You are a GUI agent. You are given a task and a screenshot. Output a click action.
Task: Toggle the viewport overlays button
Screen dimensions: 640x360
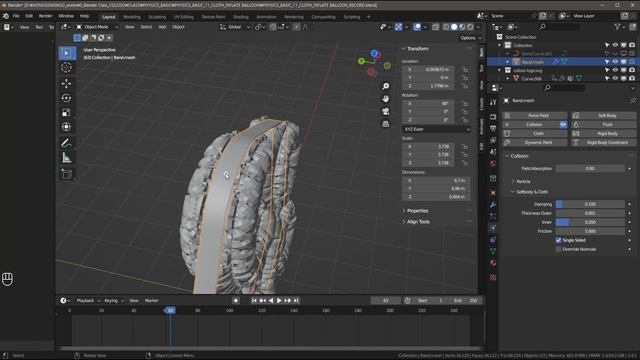pyautogui.click(x=417, y=27)
